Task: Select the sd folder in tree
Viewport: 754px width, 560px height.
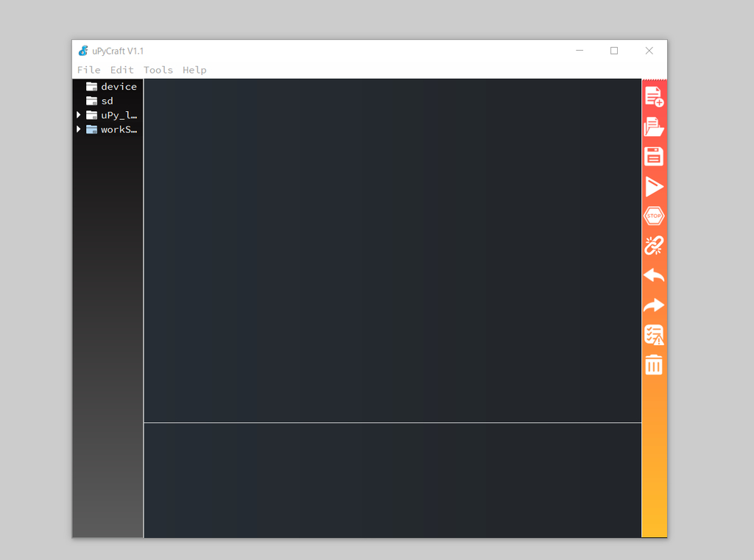Action: point(107,101)
